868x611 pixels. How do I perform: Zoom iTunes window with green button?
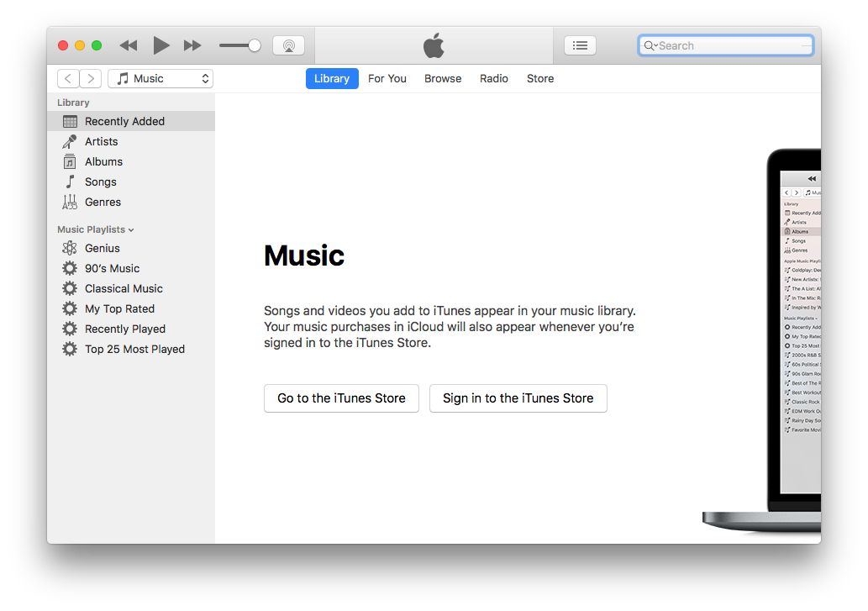[x=97, y=45]
